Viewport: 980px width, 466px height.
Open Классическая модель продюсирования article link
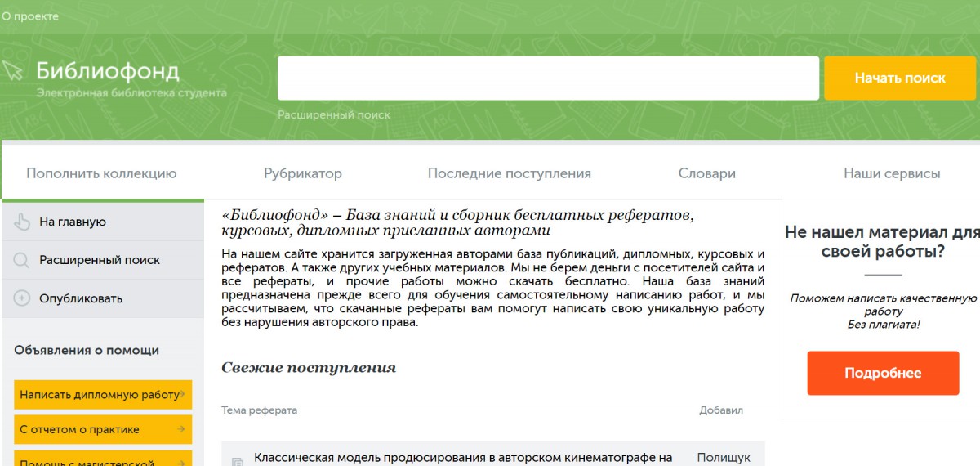tap(463, 458)
